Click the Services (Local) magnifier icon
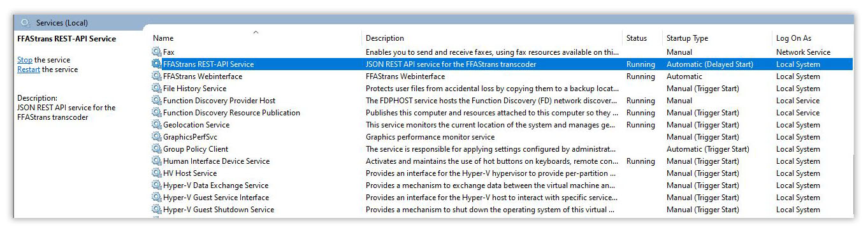868x232 pixels. coord(25,22)
